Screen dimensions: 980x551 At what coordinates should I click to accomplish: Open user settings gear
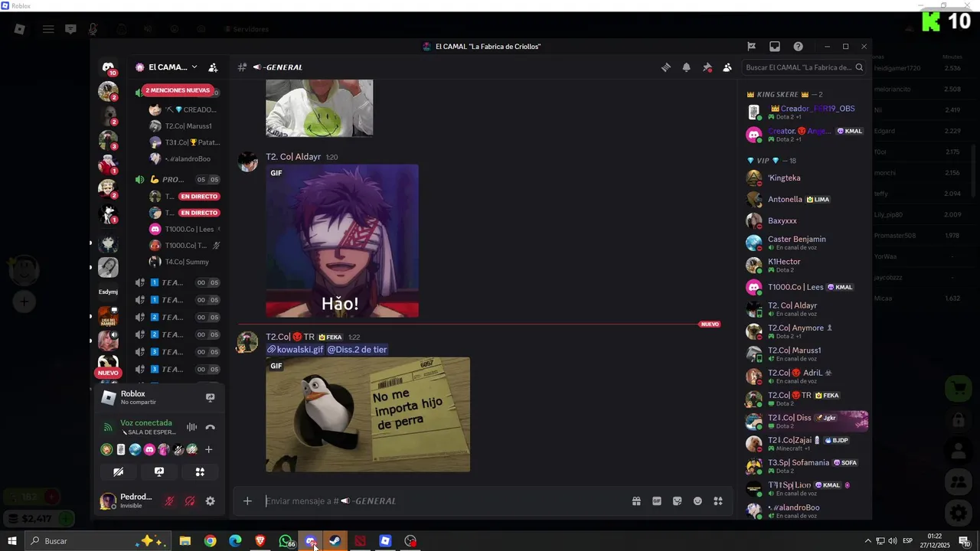[210, 501]
